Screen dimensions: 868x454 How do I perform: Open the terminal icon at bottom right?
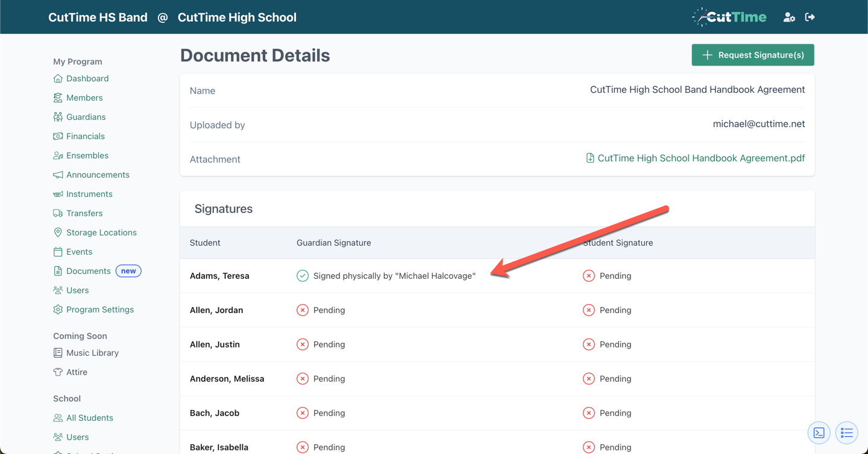[x=819, y=432]
